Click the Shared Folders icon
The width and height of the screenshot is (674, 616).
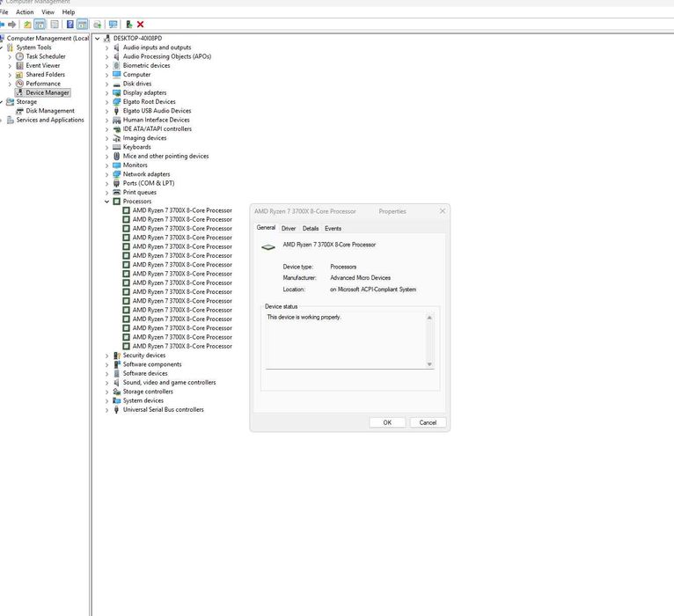click(x=19, y=75)
